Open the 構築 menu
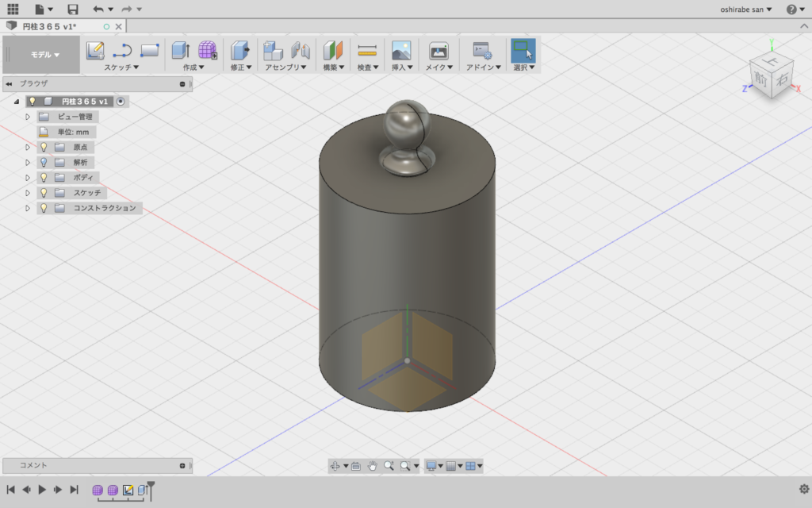Screen dimensions: 812x508 tap(334, 67)
